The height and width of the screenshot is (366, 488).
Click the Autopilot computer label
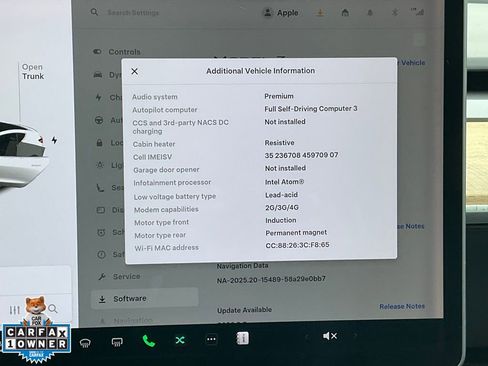tap(165, 110)
